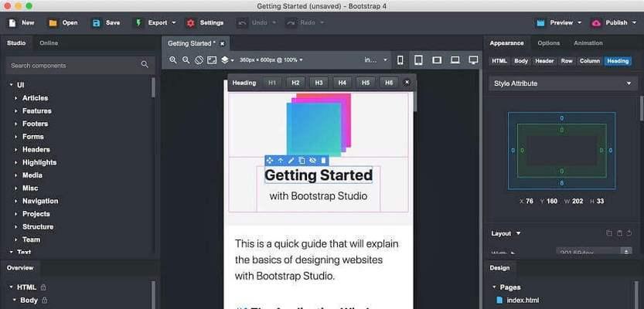Click the pencil edit icon on heading
Viewport: 644px width, 309px height.
291,161
